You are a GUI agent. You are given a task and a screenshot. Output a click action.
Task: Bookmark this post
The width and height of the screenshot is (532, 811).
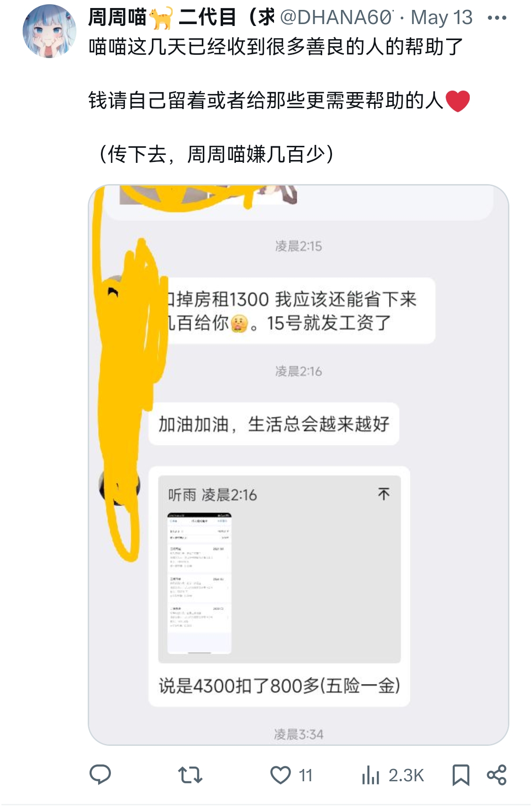[461, 775]
